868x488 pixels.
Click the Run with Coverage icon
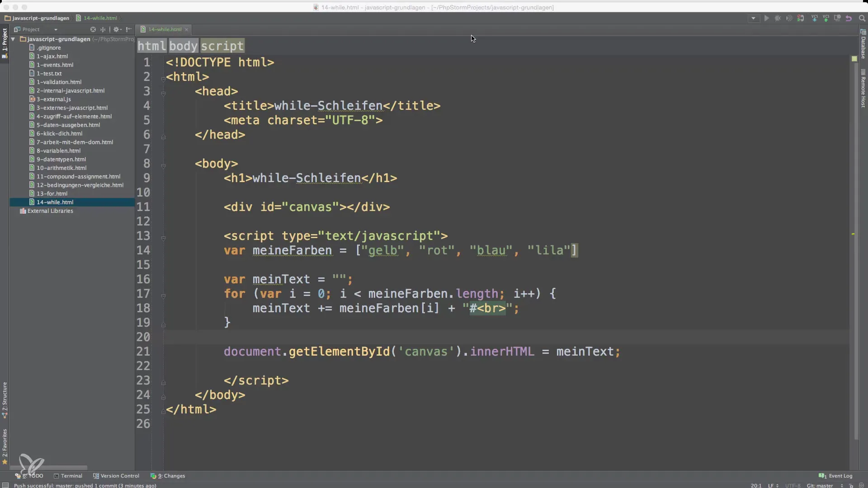coord(789,19)
